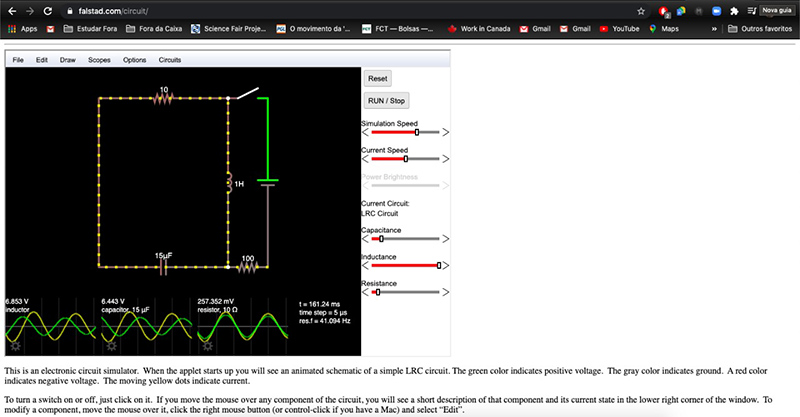Open the media control playlist icon

(x=752, y=11)
